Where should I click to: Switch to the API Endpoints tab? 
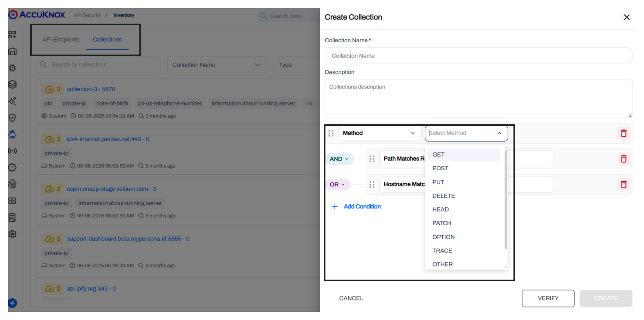pos(61,39)
